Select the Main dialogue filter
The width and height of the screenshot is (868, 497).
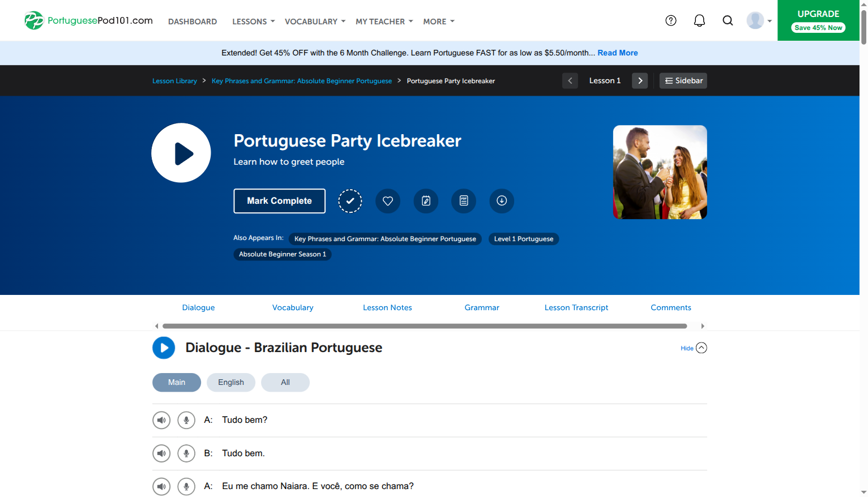177,382
